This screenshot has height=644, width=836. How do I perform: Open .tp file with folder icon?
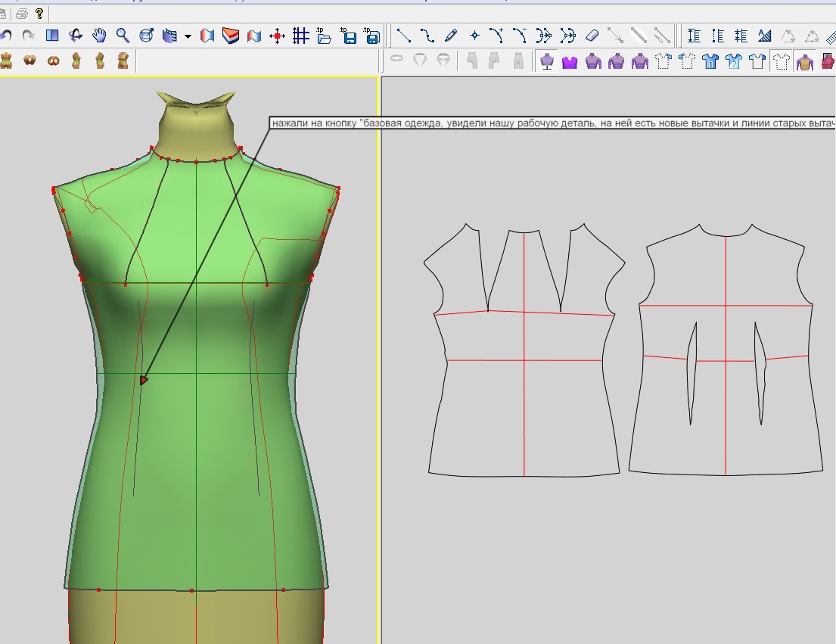tap(325, 36)
